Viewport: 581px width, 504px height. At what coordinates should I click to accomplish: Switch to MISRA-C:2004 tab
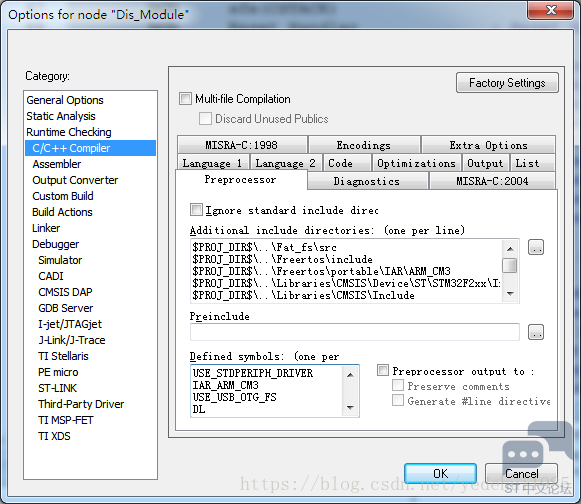point(492,181)
